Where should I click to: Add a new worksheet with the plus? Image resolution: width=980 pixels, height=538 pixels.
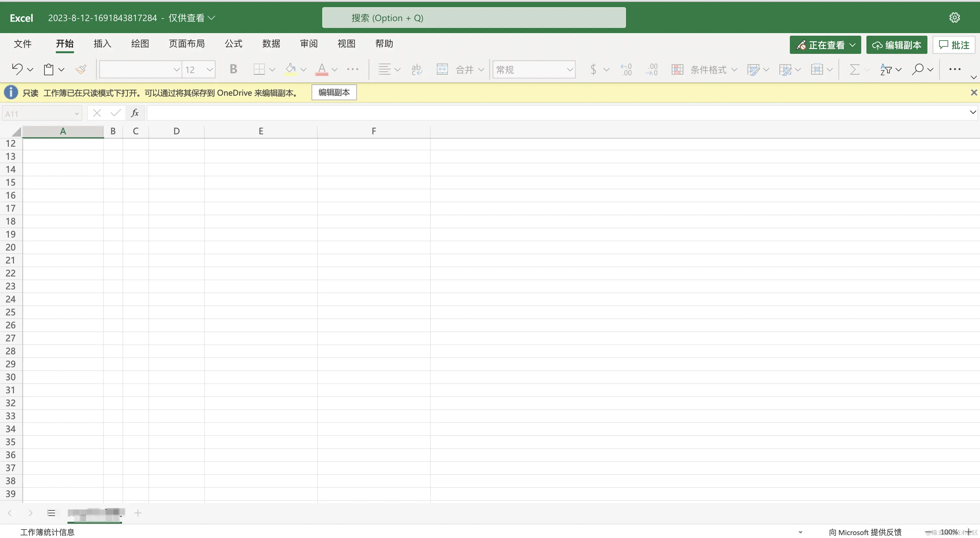coord(138,513)
